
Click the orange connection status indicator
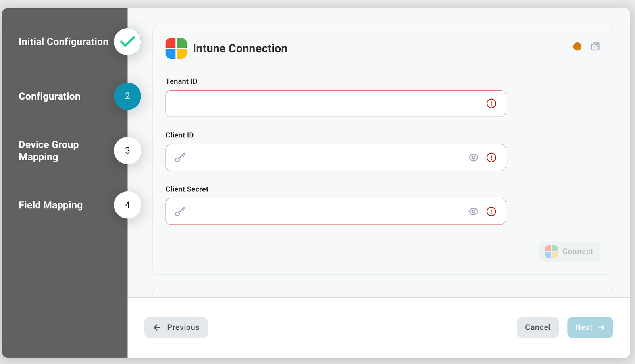(577, 47)
